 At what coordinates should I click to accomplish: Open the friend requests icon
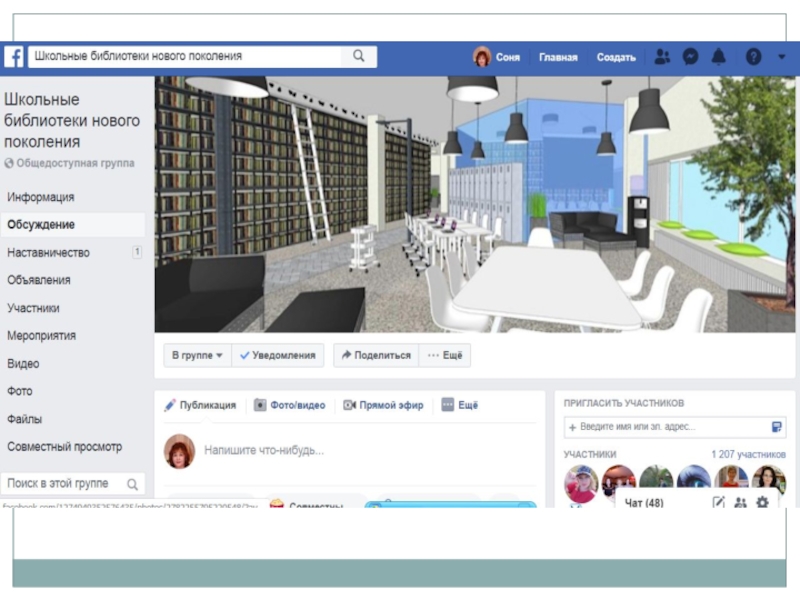pos(662,57)
